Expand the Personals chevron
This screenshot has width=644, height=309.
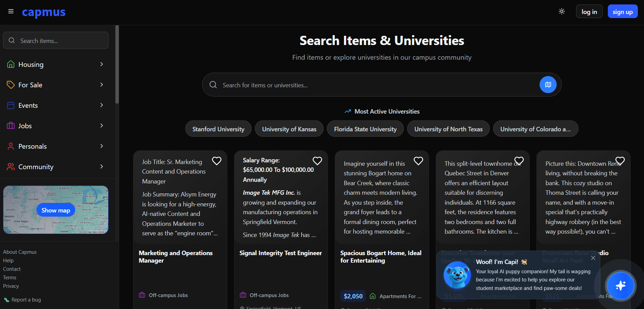click(x=102, y=146)
